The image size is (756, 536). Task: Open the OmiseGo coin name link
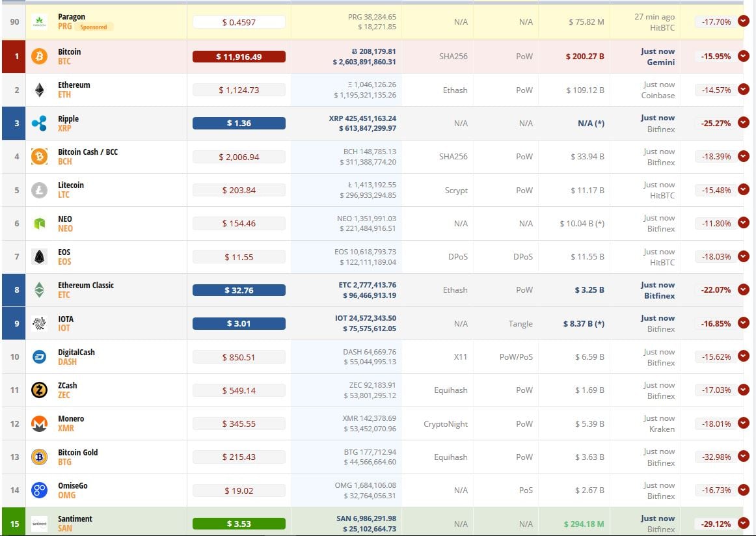73,486
